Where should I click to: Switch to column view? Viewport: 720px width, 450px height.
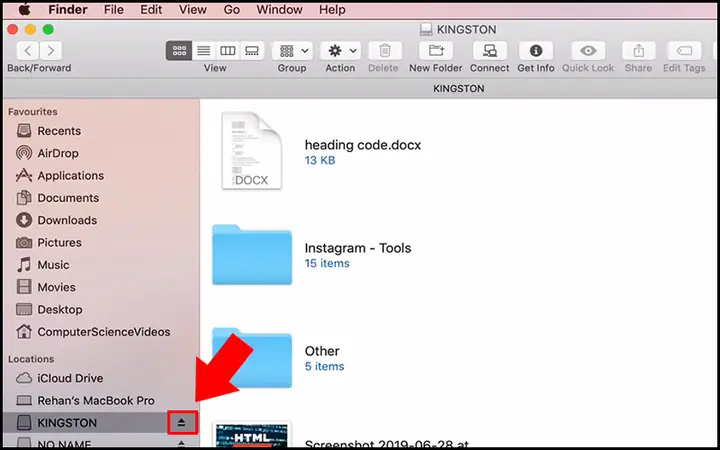(x=228, y=51)
